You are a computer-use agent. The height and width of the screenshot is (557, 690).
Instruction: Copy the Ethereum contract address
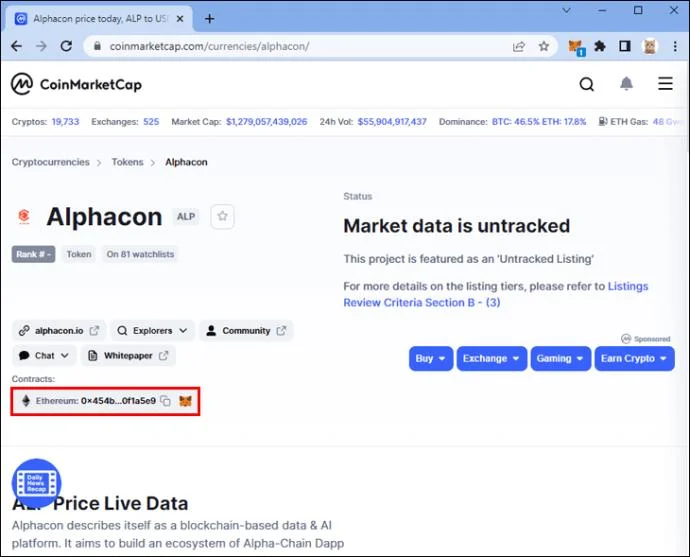(x=165, y=401)
